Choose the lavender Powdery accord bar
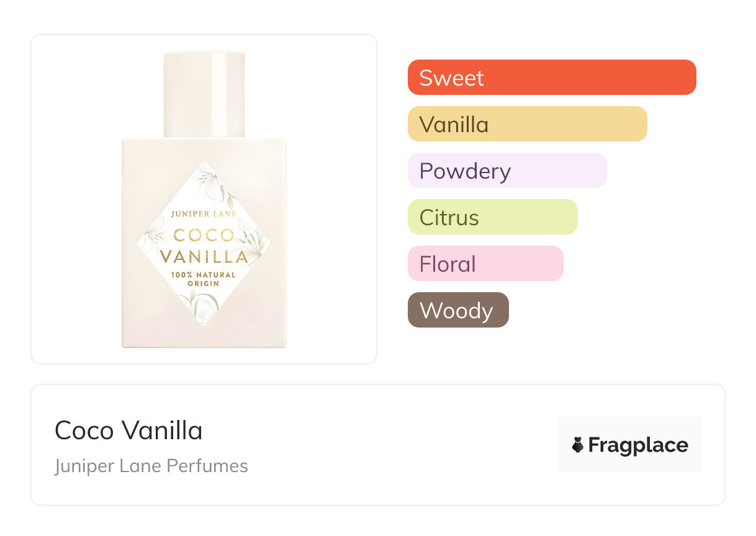The image size is (756, 536). (506, 171)
